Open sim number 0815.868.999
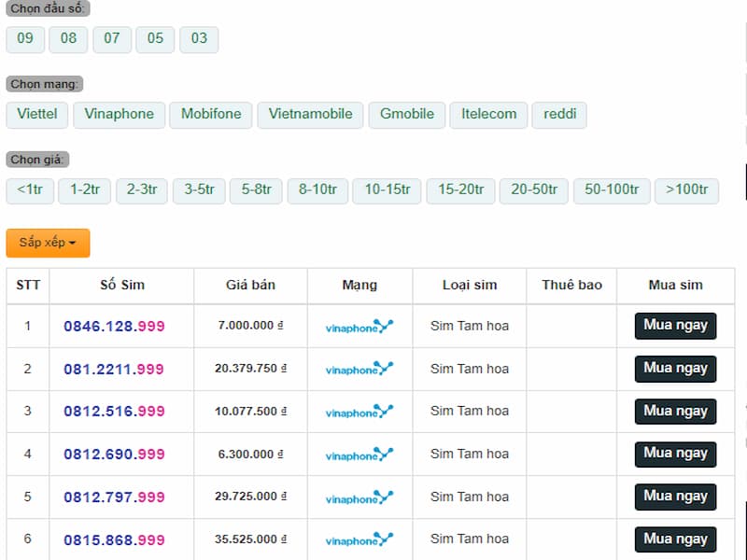Viewport: 747px width, 560px height. [114, 540]
